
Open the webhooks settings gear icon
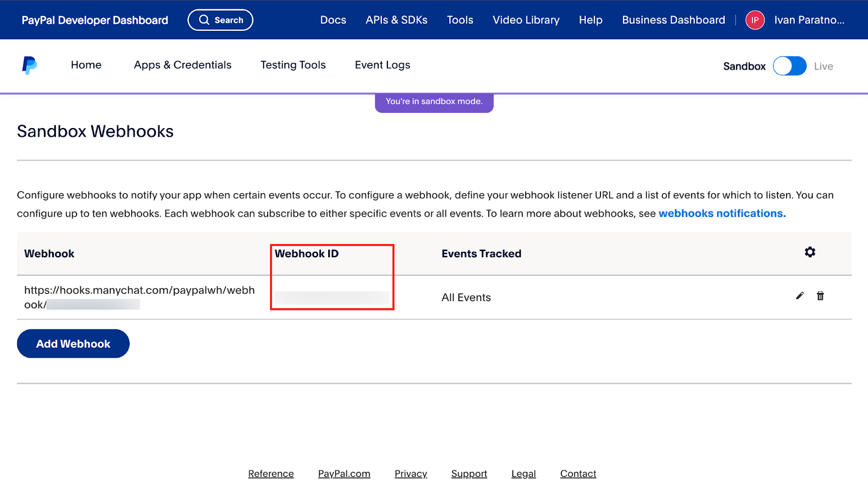point(809,252)
